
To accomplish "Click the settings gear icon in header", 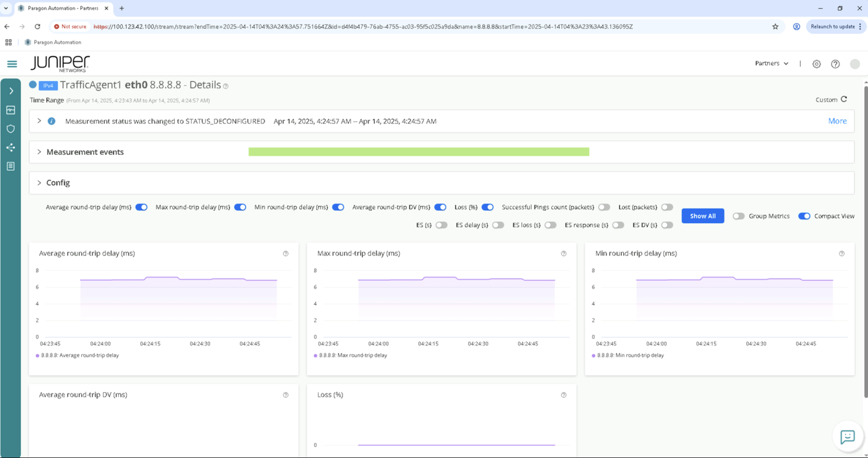I will coord(816,64).
